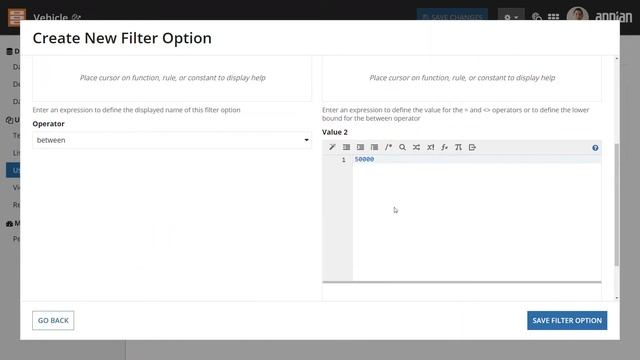Click the left help panel placeholder text
The height and width of the screenshot is (360, 640).
pyautogui.click(x=173, y=78)
